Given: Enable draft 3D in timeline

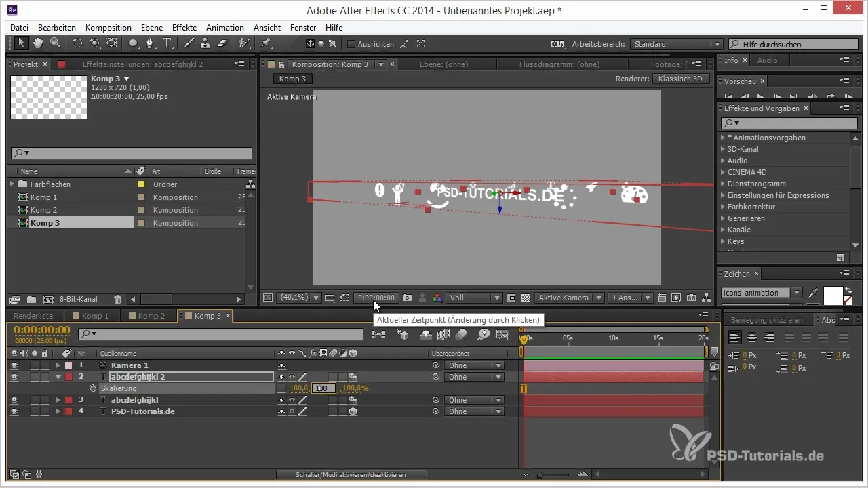Looking at the screenshot, I should [x=402, y=334].
